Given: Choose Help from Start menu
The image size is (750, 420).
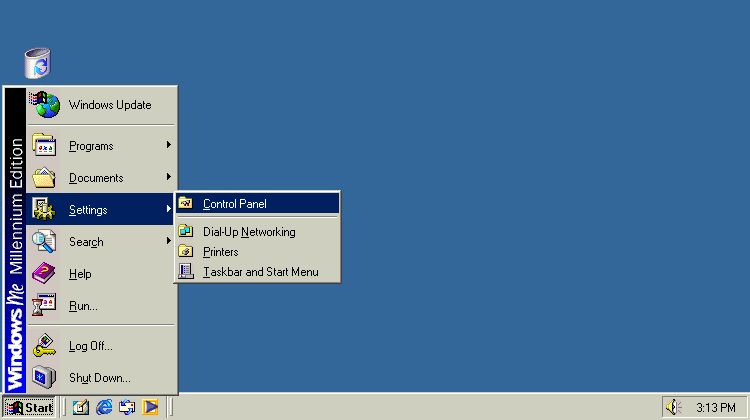Looking at the screenshot, I should point(101,274).
